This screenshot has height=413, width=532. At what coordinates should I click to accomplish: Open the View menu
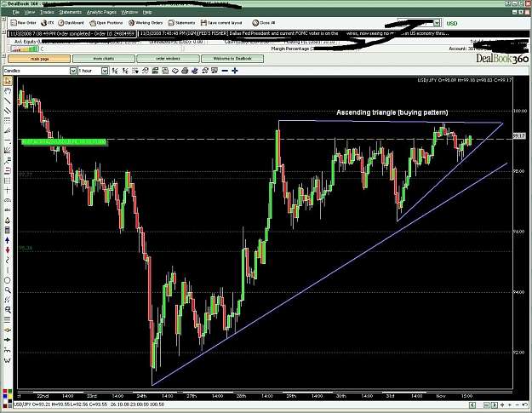30,12
